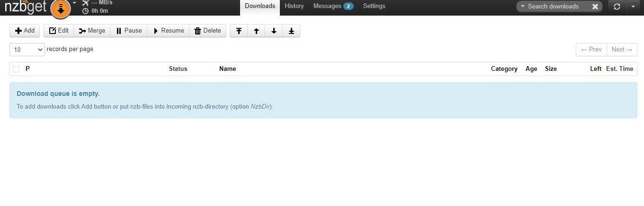Click the Est. Time column header
The height and width of the screenshot is (206, 644).
(619, 69)
